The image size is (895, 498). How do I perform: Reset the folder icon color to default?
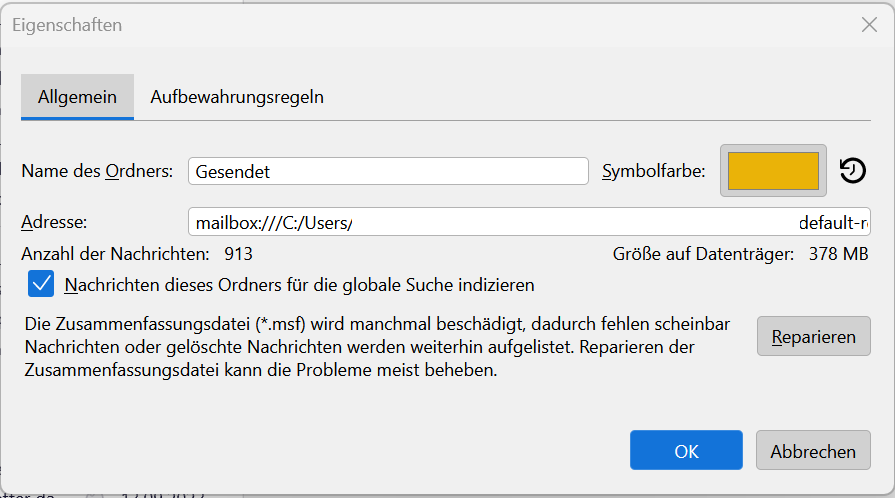tap(852, 171)
